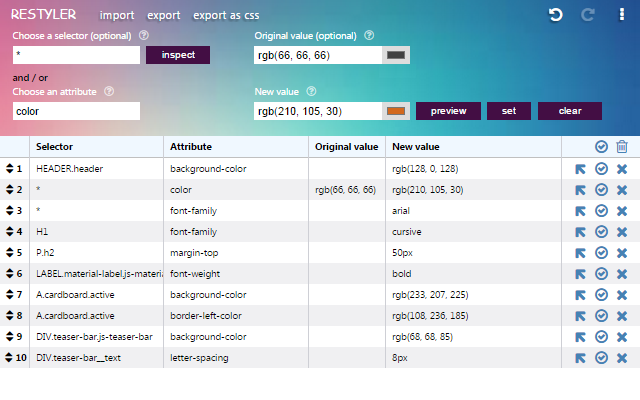Click the 'Choose an attribute' input field
Viewport: 640px width, 400px height.
pos(76,111)
